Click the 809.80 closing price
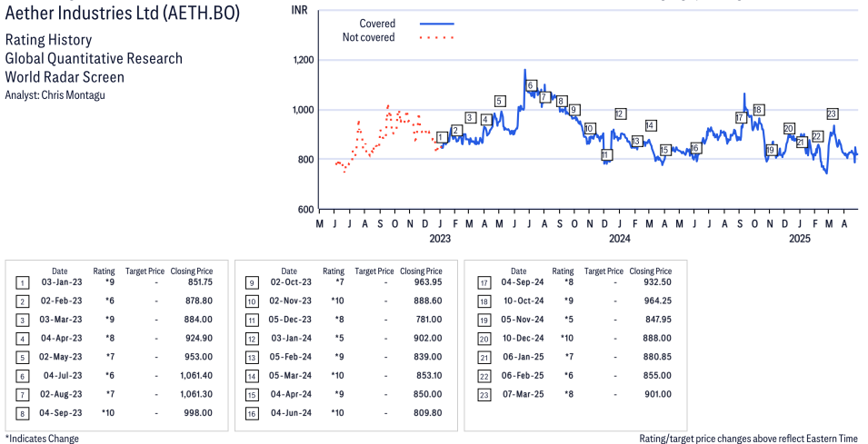The height and width of the screenshot is (444, 868). tap(429, 413)
